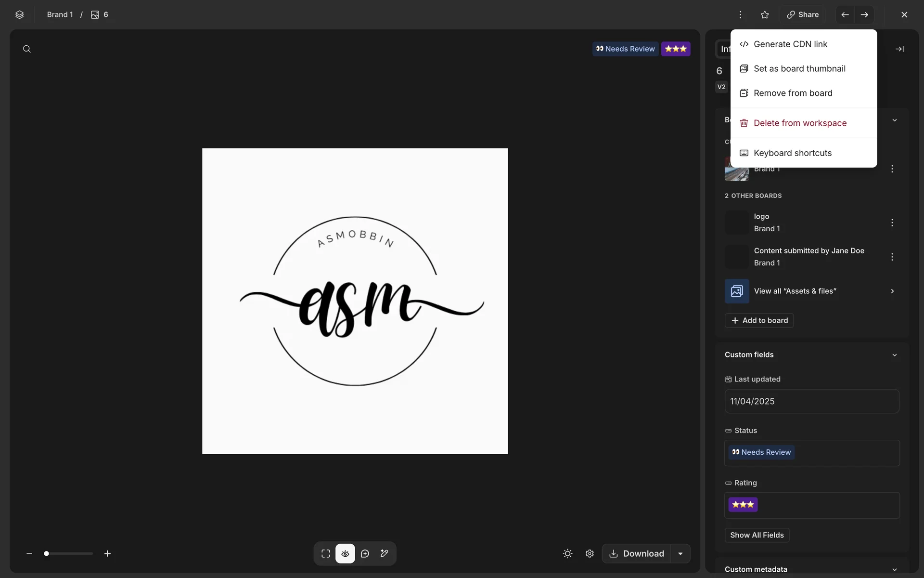Viewport: 924px width, 578px height.
Task: Go to next asset arrow
Action: pyautogui.click(x=864, y=15)
